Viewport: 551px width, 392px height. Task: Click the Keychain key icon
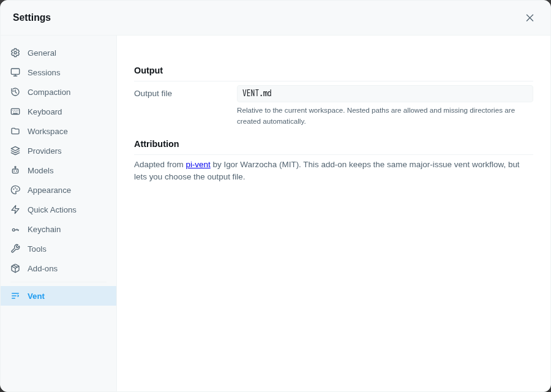(15, 230)
